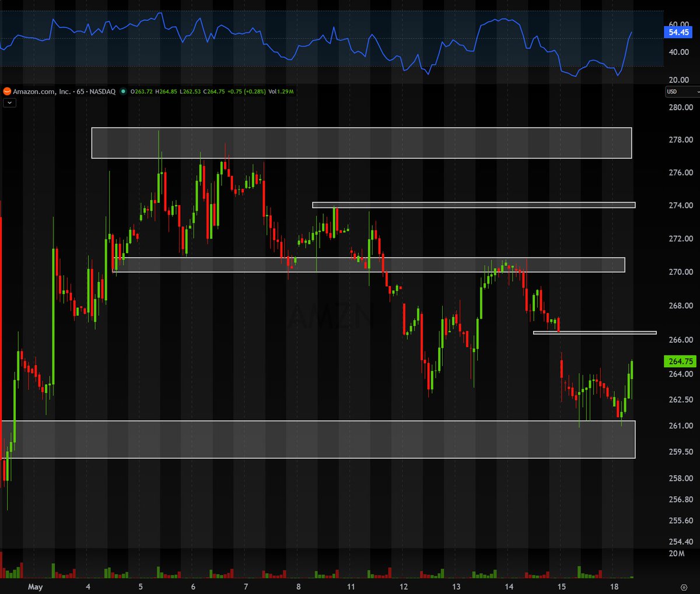This screenshot has width=700, height=594.
Task: Click the 268.00 price scale label
Action: tap(681, 305)
